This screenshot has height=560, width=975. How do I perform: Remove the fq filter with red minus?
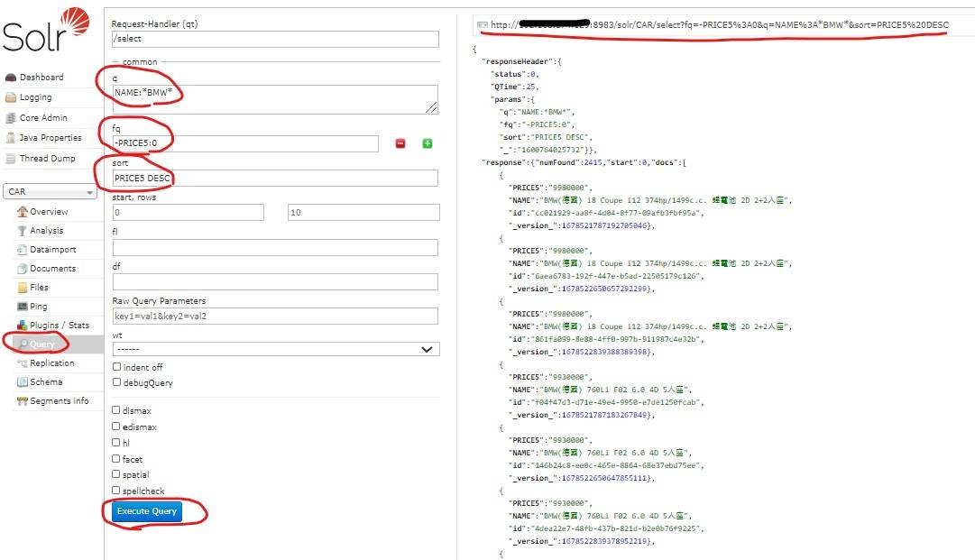coord(400,143)
